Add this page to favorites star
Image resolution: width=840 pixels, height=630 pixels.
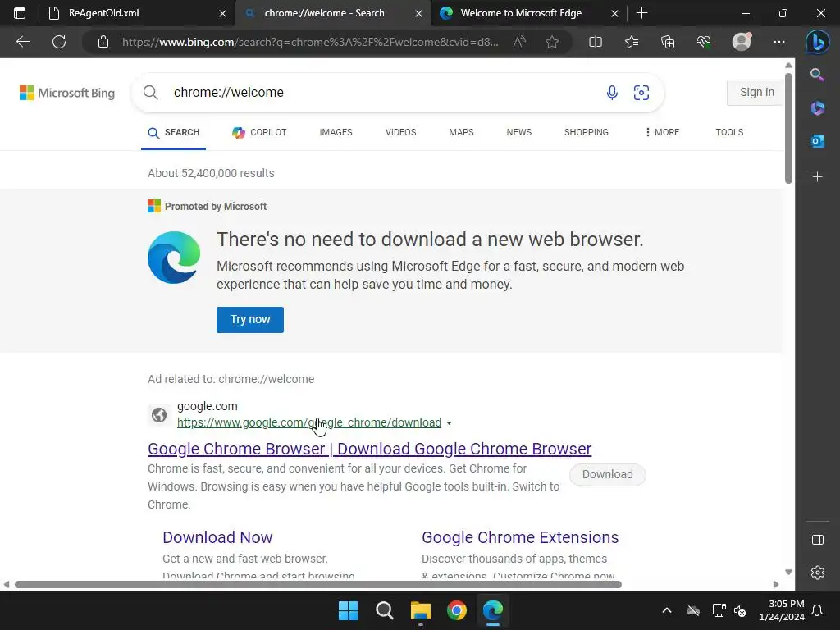click(x=552, y=42)
